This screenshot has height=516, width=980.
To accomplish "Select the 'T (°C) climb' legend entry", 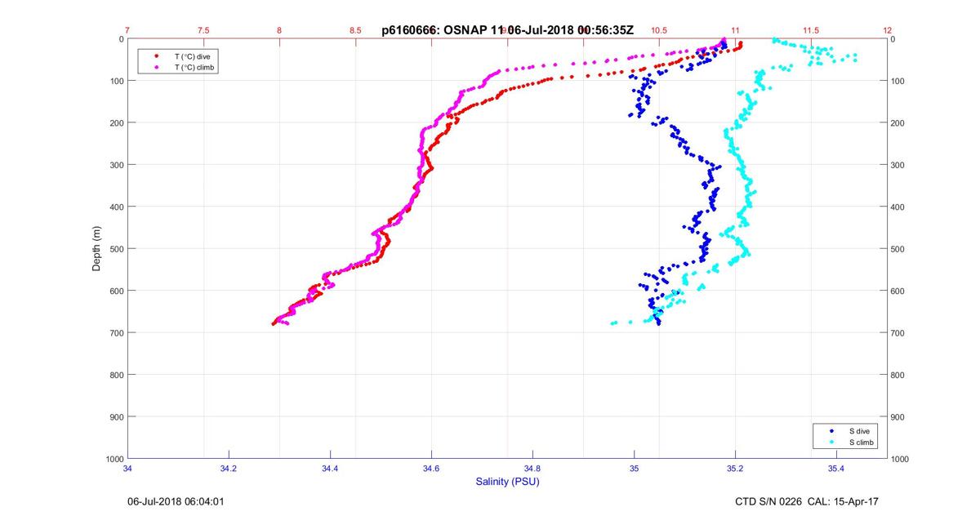I will 195,67.
